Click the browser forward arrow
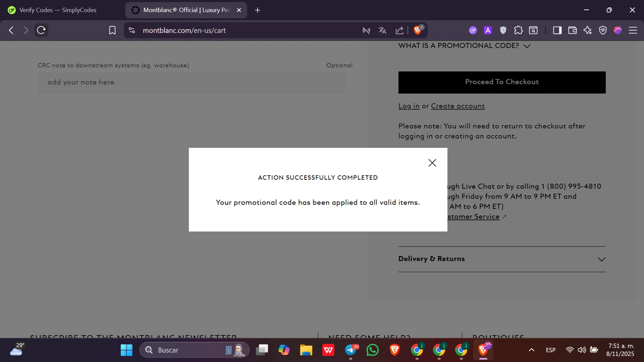 pos(26,30)
